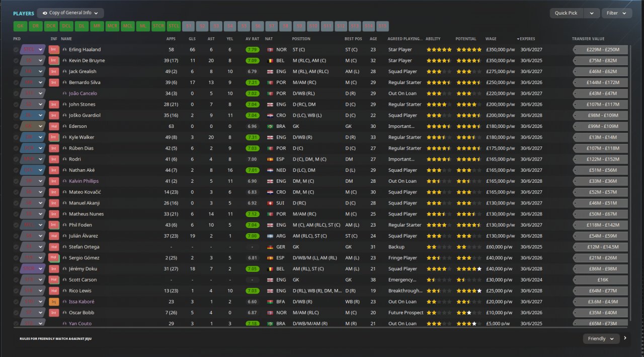
Task: Open João Cancelo's player profile
Action: click(x=83, y=94)
